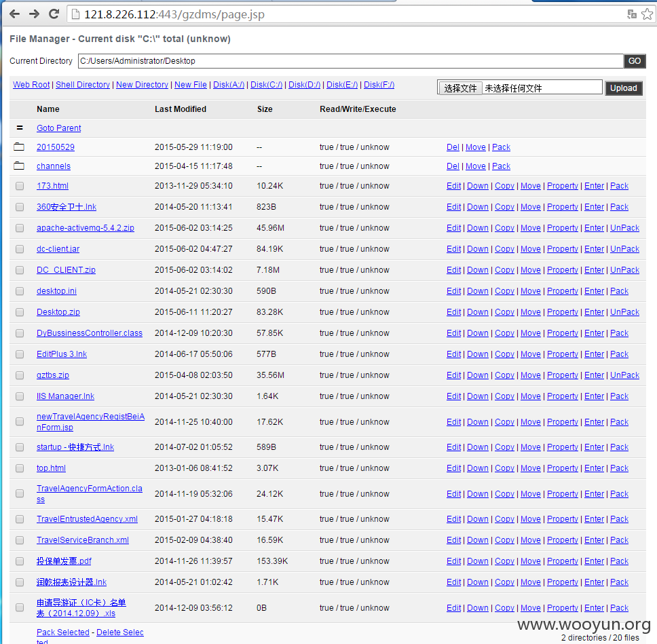
Task: View Property of desktop.ini
Action: pos(563,291)
